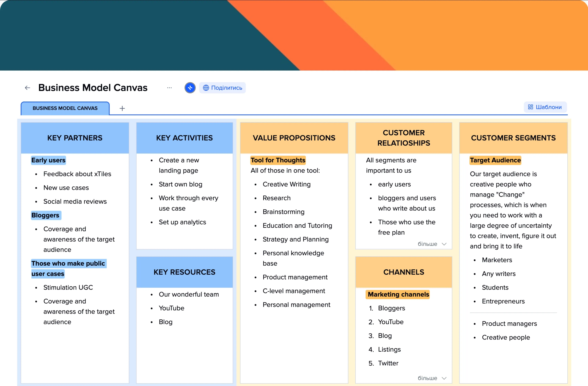Click the back arrow beside the title
Image resolution: width=588 pixels, height=386 pixels.
pos(27,88)
